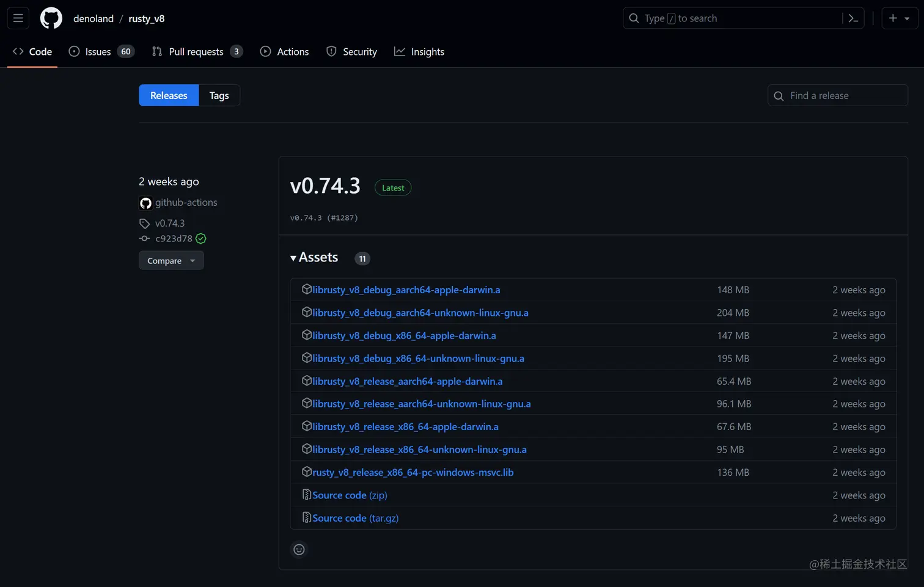Open commit c923d78
Viewport: 924px width, 587px height.
(x=174, y=238)
